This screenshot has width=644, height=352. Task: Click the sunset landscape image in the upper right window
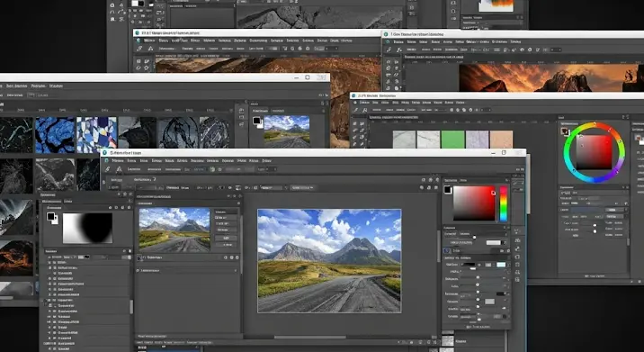coord(551,77)
